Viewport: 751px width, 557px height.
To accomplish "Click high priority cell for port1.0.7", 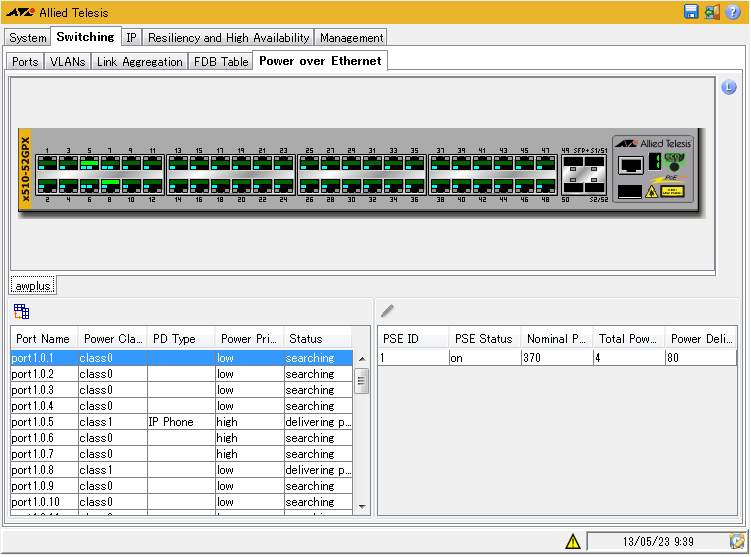I will click(x=250, y=454).
